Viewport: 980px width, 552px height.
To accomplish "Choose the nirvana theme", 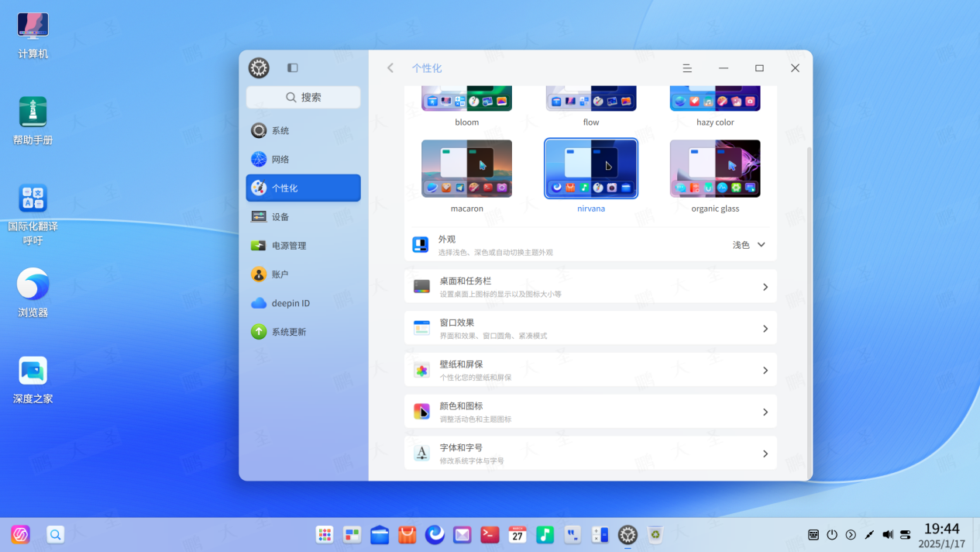I will pyautogui.click(x=591, y=169).
